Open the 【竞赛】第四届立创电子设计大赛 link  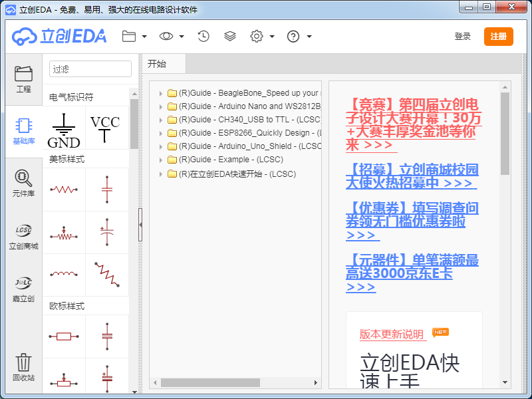point(414,124)
